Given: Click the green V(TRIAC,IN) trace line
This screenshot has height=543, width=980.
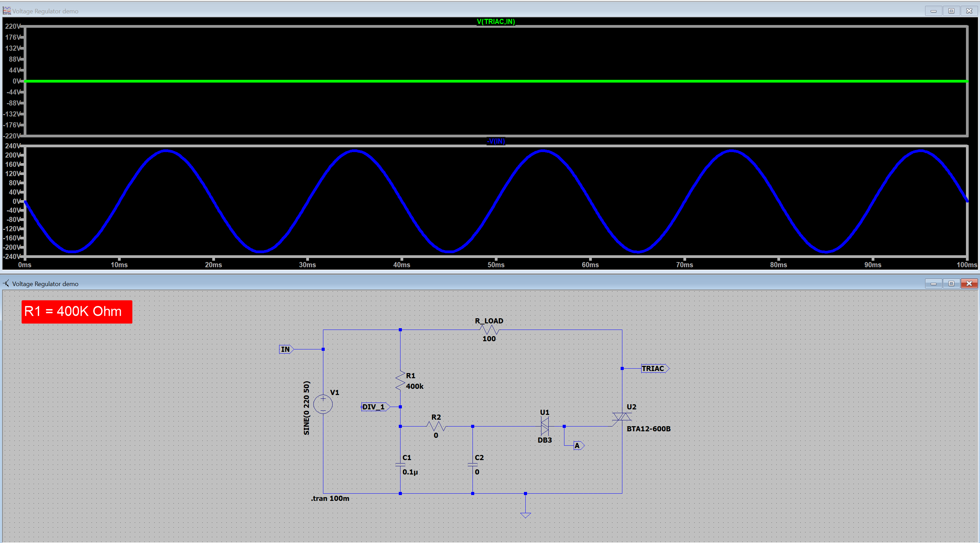Looking at the screenshot, I should click(496, 81).
